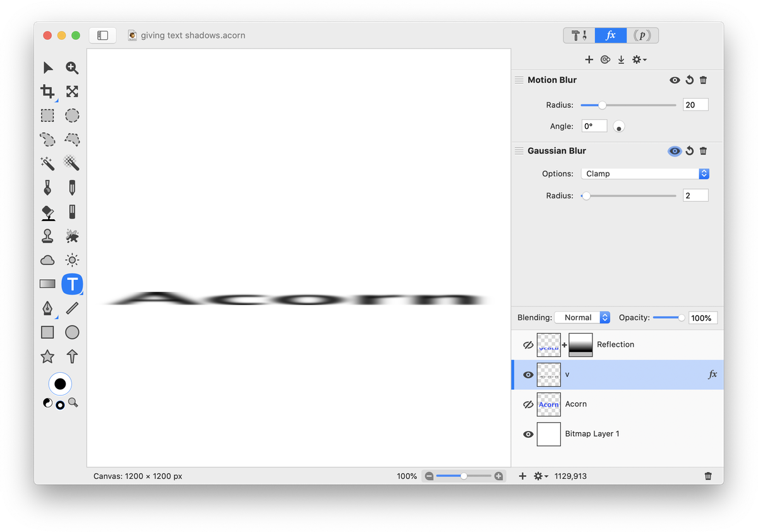
Task: Switch to the tools inspector tab
Action: [x=579, y=35]
